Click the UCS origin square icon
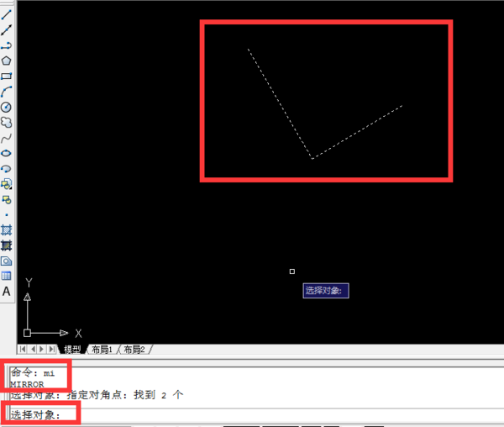The height and width of the screenshot is (427, 504). pos(28,333)
